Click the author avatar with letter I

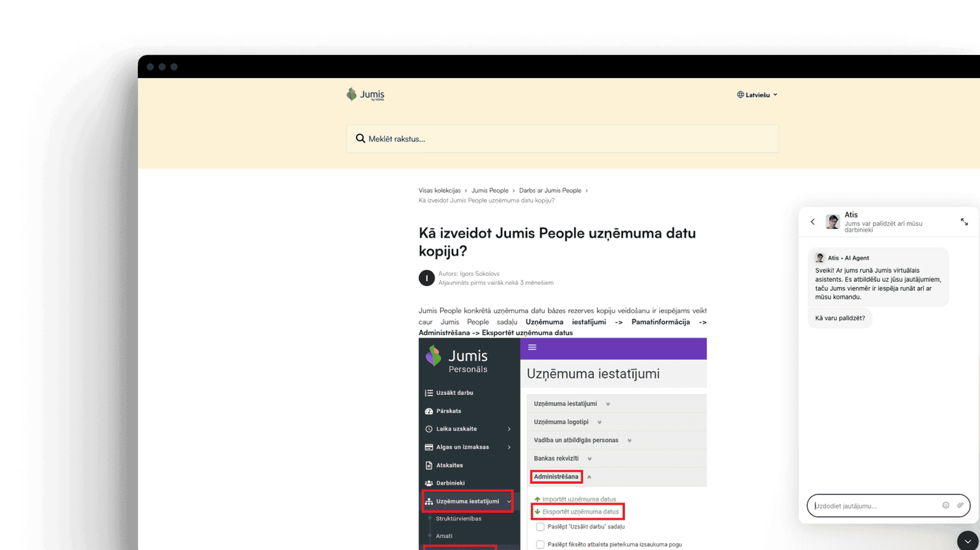[x=426, y=278]
